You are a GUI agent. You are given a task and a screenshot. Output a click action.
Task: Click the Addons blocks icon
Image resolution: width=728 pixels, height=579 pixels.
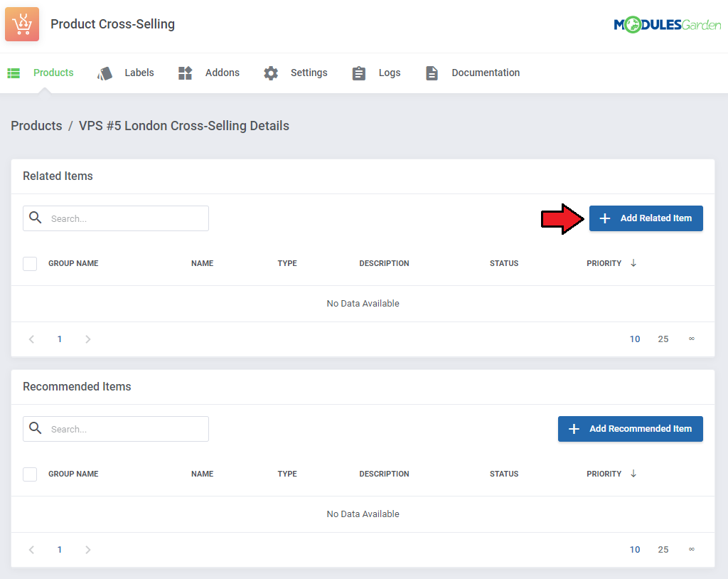(x=186, y=73)
